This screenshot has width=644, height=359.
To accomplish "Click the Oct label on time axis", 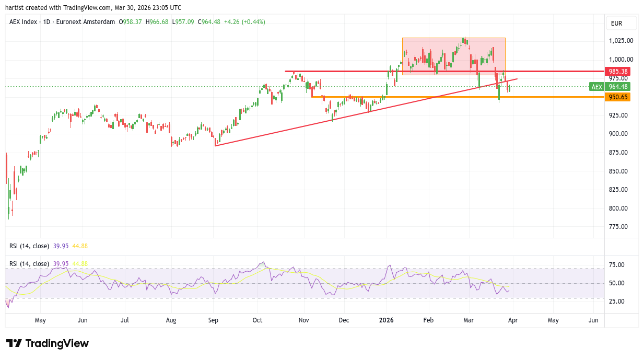I will (258, 320).
